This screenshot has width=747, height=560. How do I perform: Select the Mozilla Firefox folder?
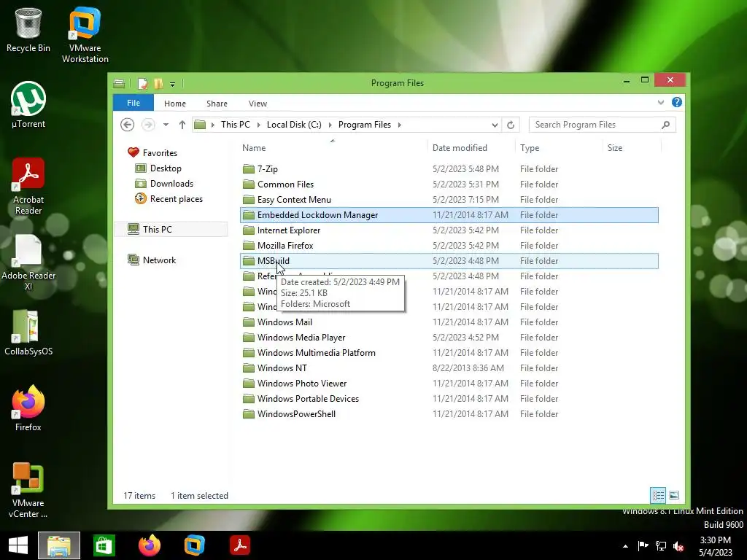[x=449, y=245]
